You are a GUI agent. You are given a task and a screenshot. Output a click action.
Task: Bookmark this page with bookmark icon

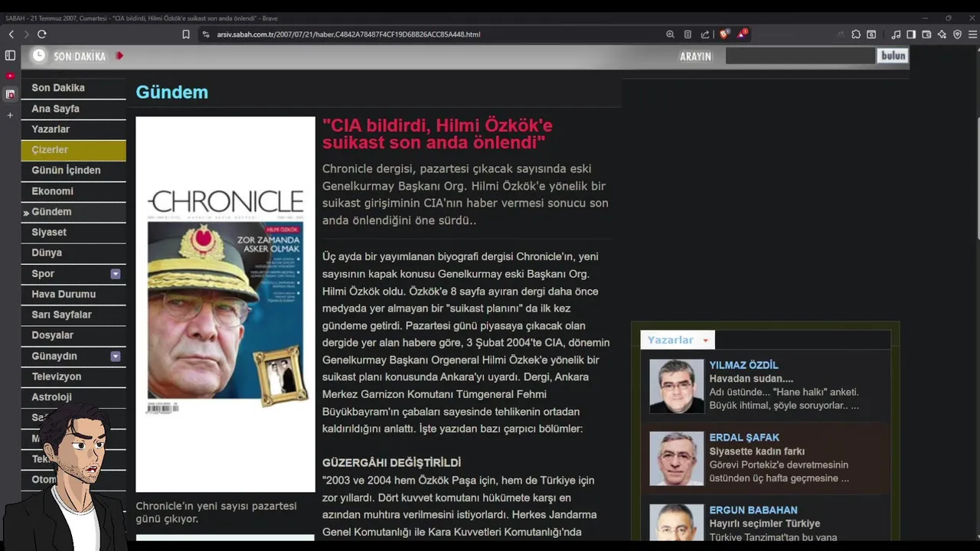click(186, 34)
